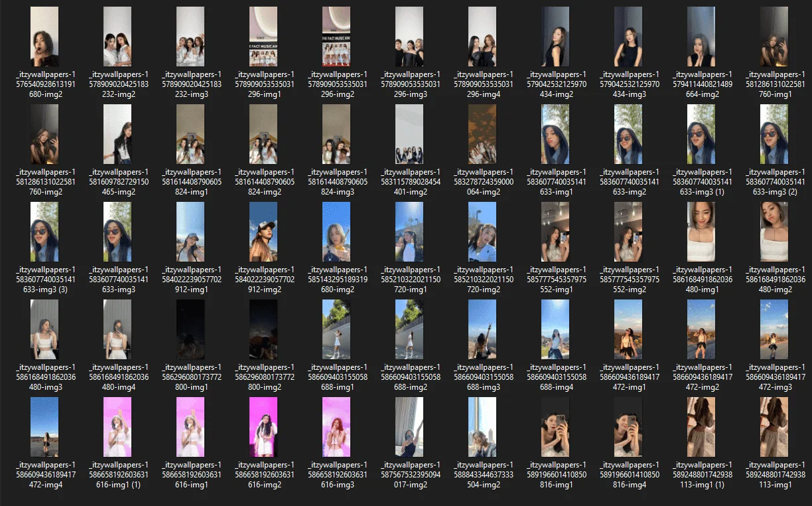This screenshot has width=812, height=506.
Task: Pick thumbnail of 1581614408790605824-img1
Action: (190, 135)
